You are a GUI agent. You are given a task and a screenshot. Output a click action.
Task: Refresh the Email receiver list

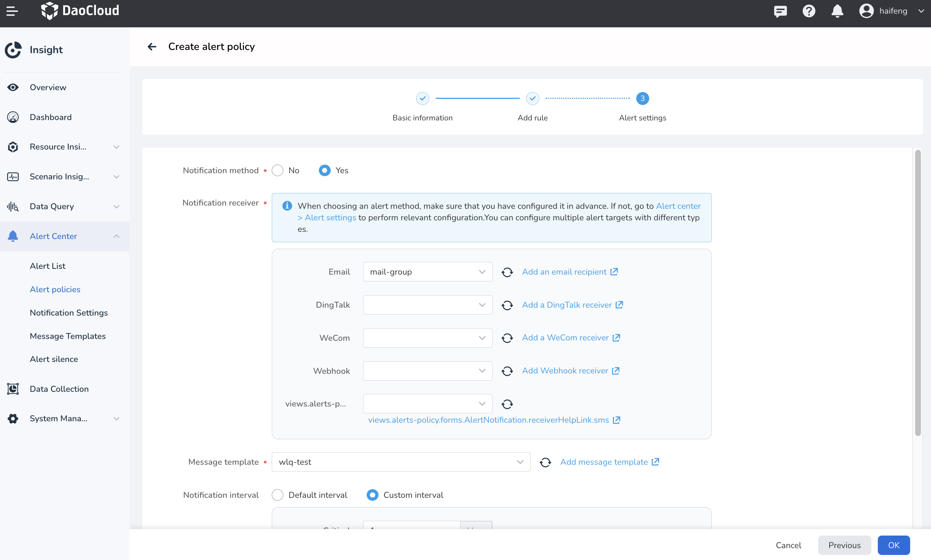(x=507, y=272)
